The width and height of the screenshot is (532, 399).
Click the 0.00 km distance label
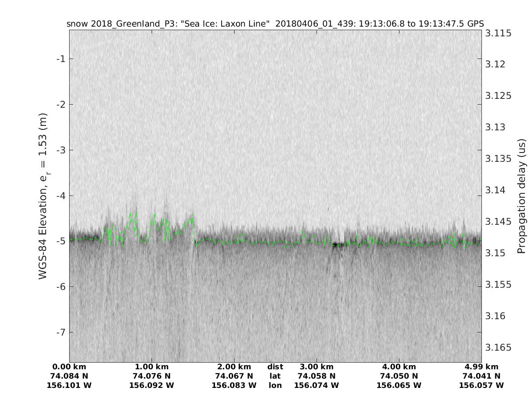pos(69,367)
